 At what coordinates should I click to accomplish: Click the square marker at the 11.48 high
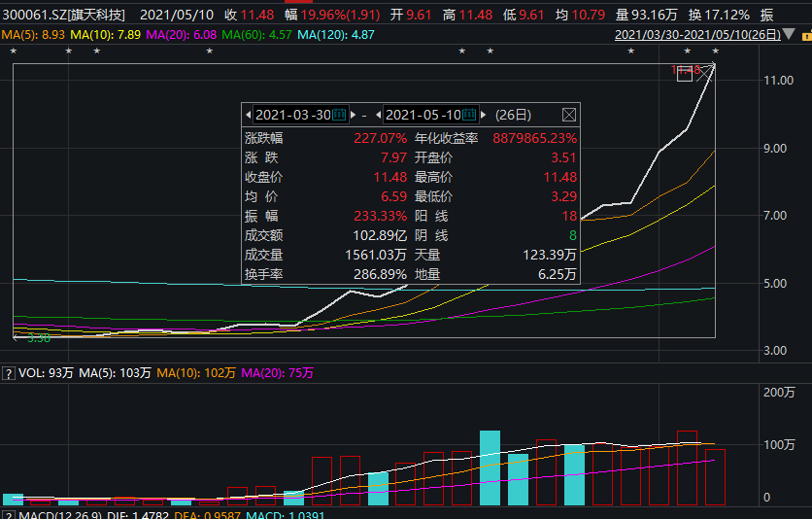(685, 74)
